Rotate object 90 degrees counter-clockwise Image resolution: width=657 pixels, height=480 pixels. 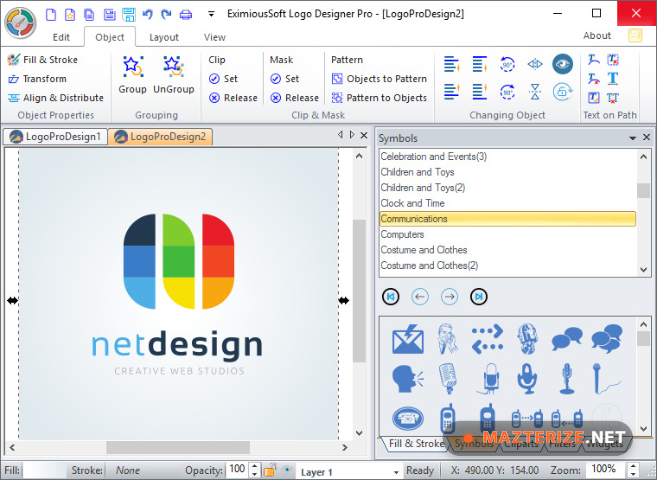(x=507, y=65)
